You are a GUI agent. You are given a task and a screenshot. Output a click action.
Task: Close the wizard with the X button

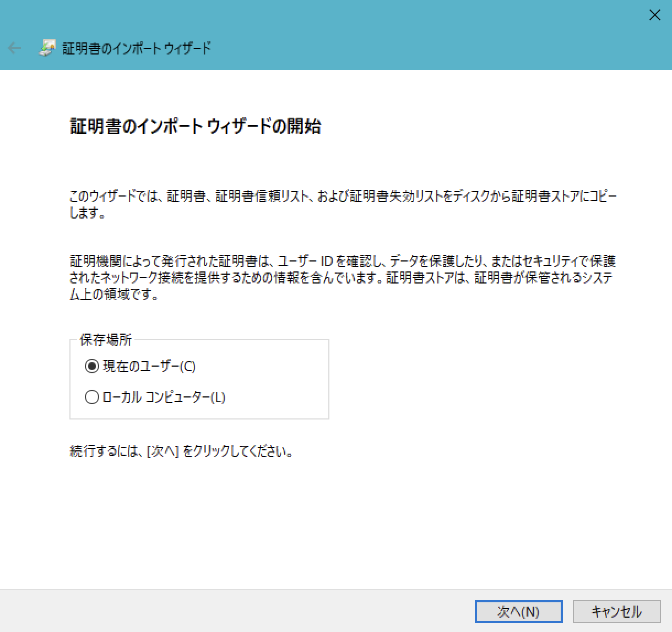click(x=654, y=15)
